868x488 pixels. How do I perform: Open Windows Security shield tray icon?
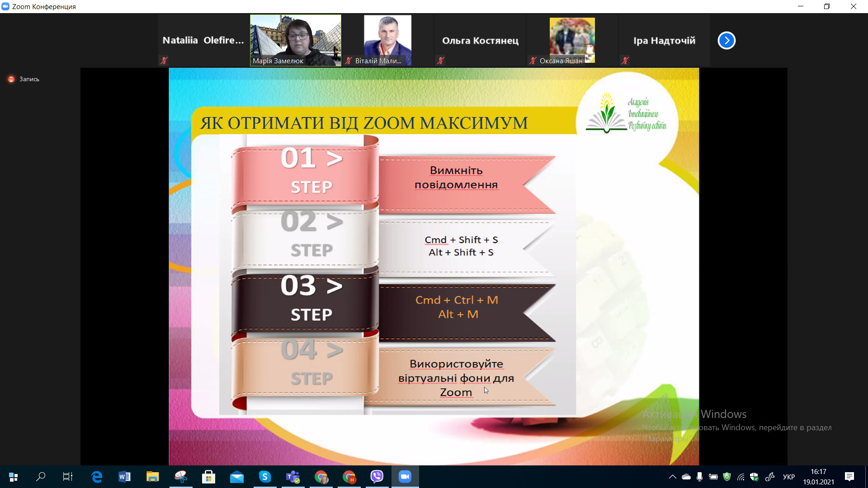point(754,477)
